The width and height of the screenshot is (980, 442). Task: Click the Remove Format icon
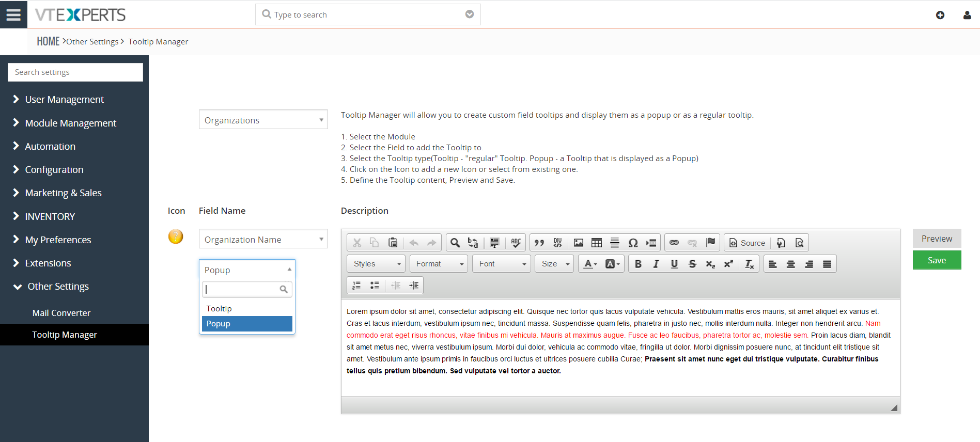[x=750, y=264]
